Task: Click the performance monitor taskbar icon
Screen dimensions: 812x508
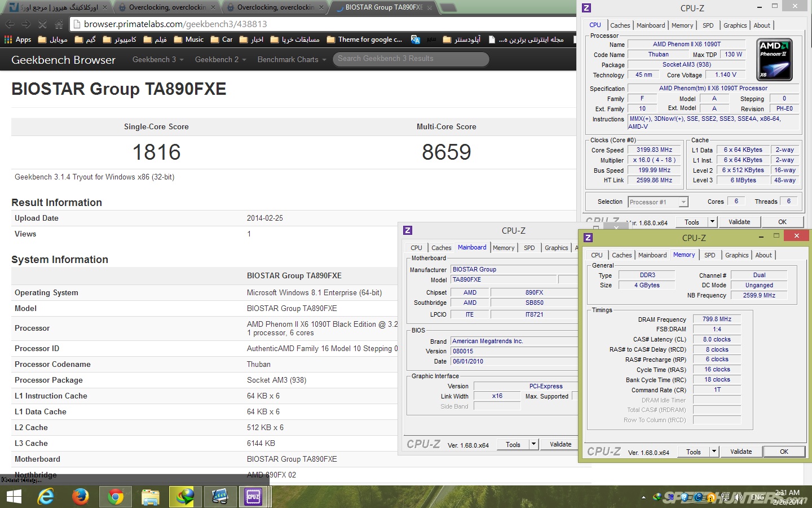Action: pyautogui.click(x=219, y=497)
